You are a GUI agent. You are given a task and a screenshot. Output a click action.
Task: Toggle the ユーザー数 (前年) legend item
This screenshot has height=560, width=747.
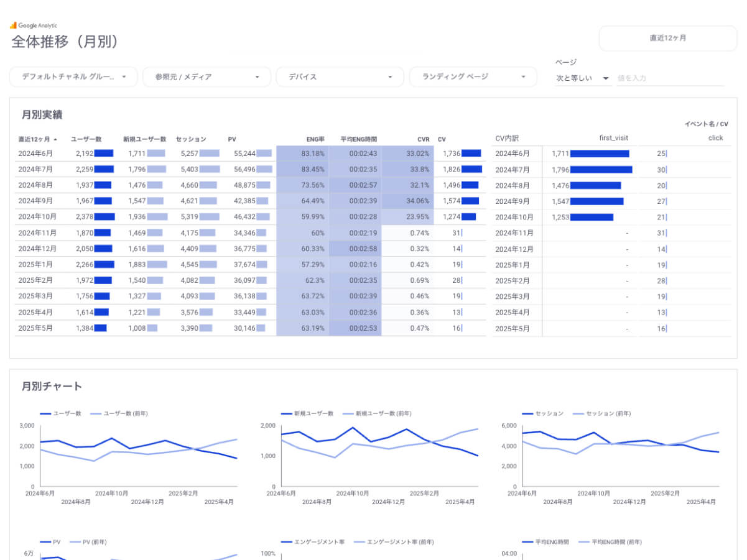click(119, 413)
